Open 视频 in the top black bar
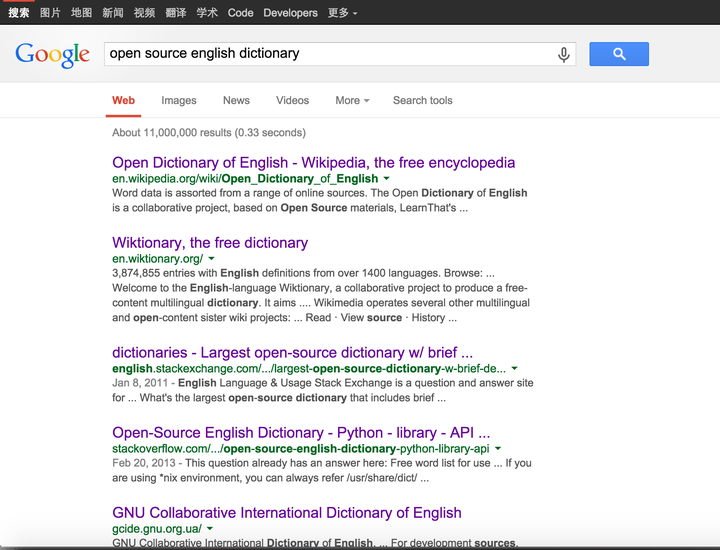The height and width of the screenshot is (550, 720). (144, 13)
